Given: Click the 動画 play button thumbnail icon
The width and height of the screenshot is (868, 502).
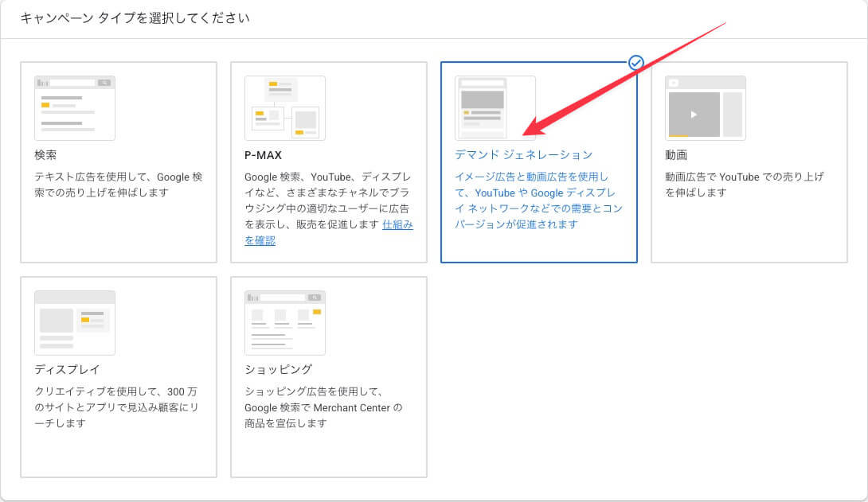Looking at the screenshot, I should pos(694,114).
